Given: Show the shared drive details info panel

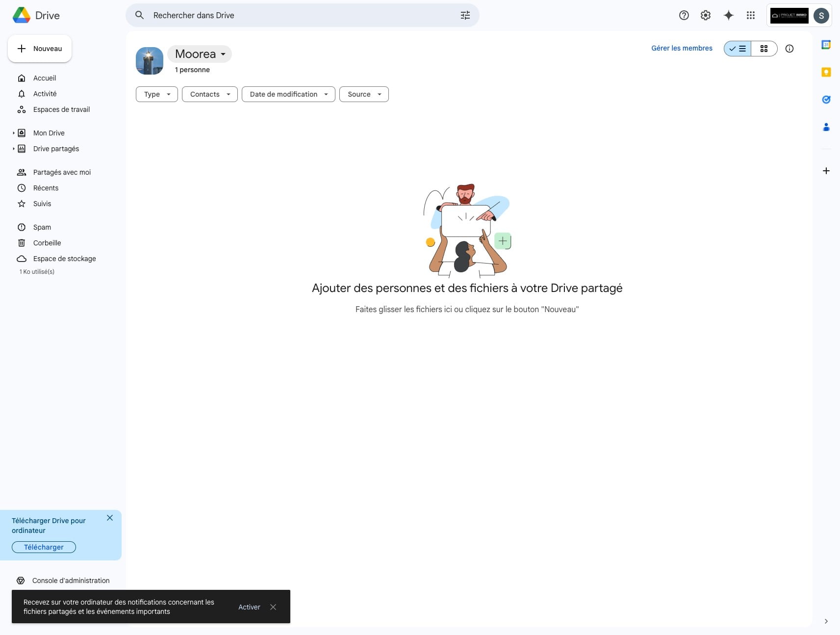Looking at the screenshot, I should pos(789,49).
